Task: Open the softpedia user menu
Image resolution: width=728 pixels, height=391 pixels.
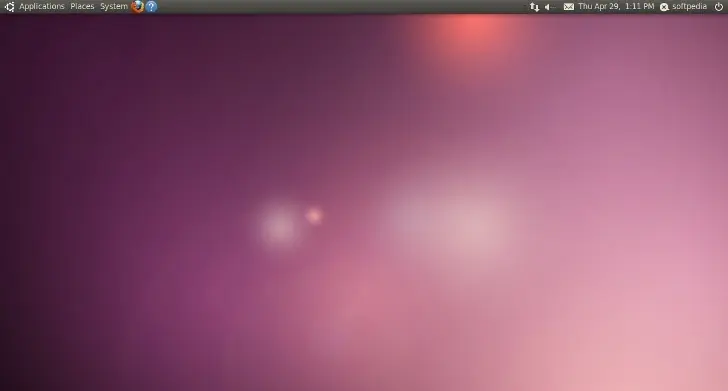Action: [683, 7]
